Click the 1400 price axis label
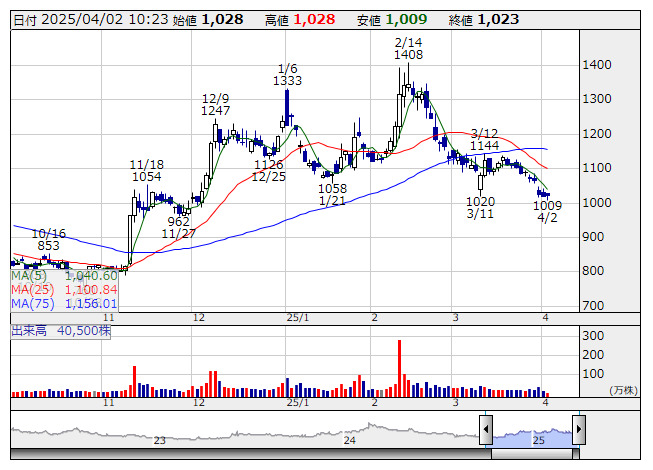 597,65
